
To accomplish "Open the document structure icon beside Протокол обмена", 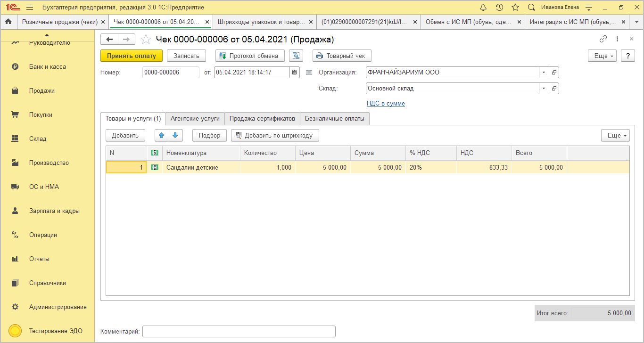I will click(x=296, y=56).
